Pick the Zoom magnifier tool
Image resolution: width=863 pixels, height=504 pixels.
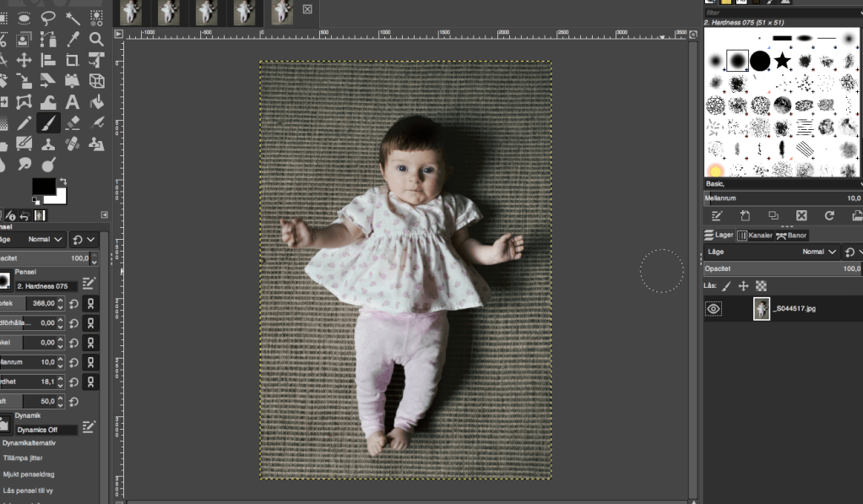click(x=96, y=39)
